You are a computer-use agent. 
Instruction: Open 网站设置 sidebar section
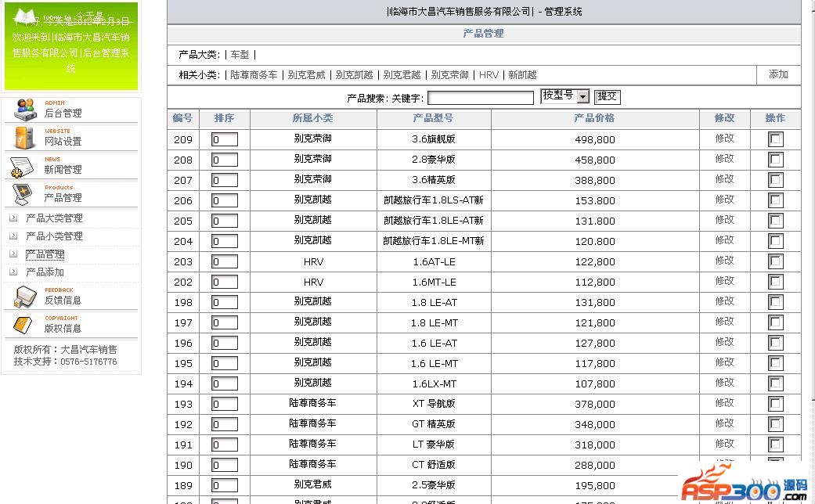coord(63,142)
